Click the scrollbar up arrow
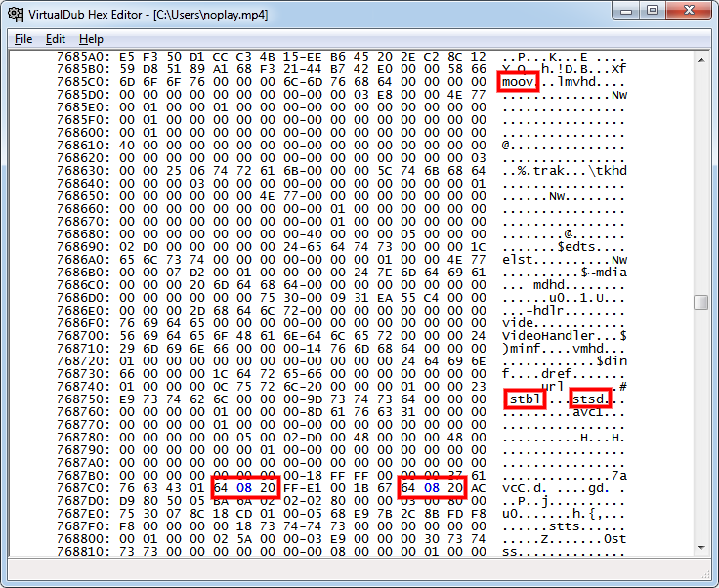 point(701,60)
